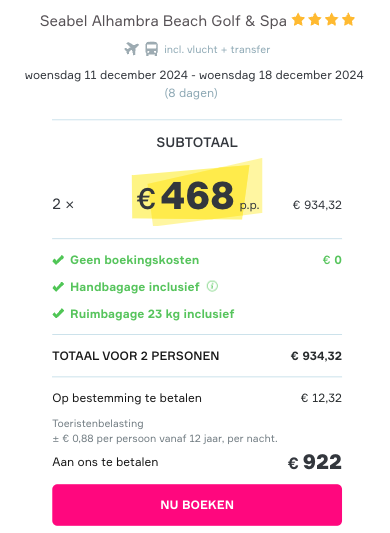Open the Handbagage info icon

click(x=213, y=286)
